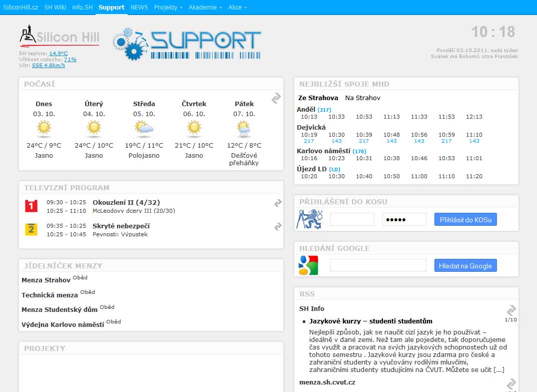
Task: Switch to Na Strahov tab
Action: point(363,98)
